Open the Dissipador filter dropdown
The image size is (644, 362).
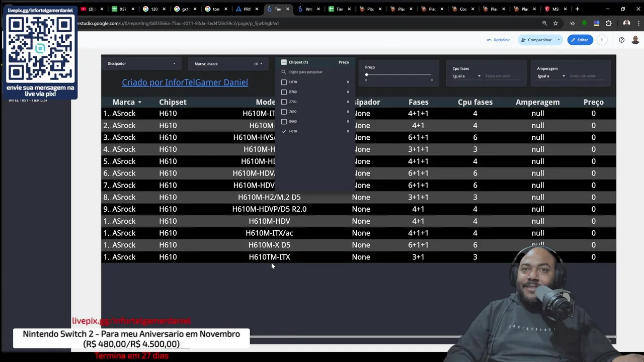pos(141,64)
